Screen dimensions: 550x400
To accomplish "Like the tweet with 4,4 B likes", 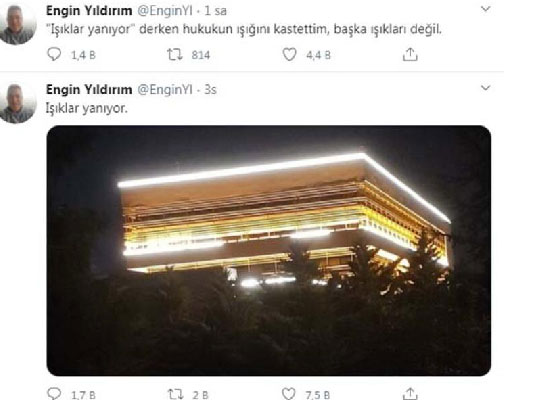I will coord(289,54).
